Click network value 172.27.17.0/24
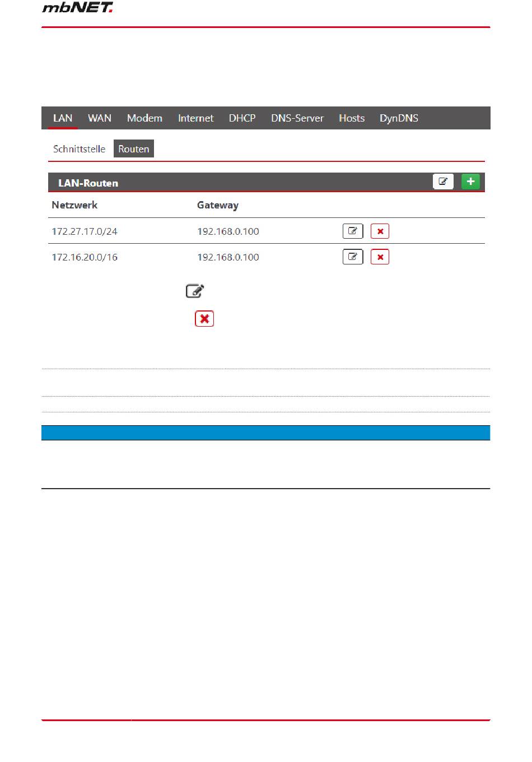This screenshot has width=532, height=762. tap(85, 231)
